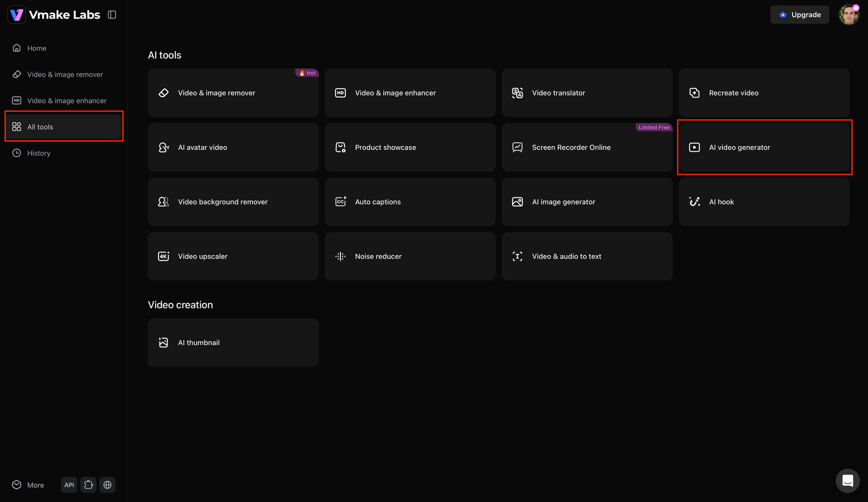Click the AI video generator play icon
Image resolution: width=868 pixels, height=502 pixels.
tap(694, 147)
